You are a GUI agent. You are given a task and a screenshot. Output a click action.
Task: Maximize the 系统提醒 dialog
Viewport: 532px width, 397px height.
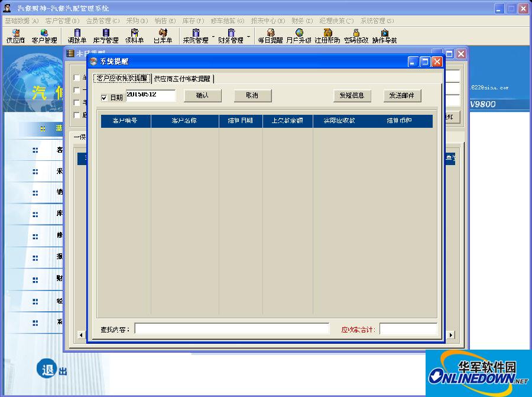pyautogui.click(x=425, y=62)
